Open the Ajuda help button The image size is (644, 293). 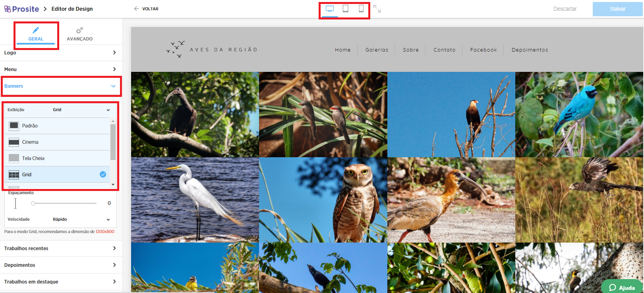pyautogui.click(x=622, y=287)
